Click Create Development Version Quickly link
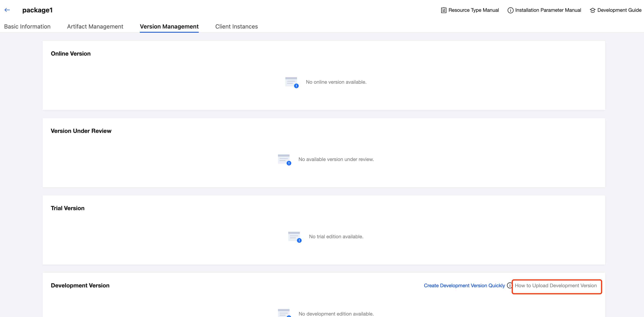The height and width of the screenshot is (317, 644). coord(464,286)
